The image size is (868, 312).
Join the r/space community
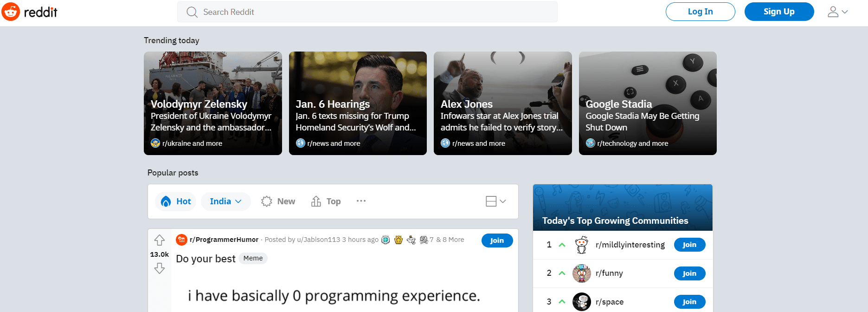click(690, 302)
